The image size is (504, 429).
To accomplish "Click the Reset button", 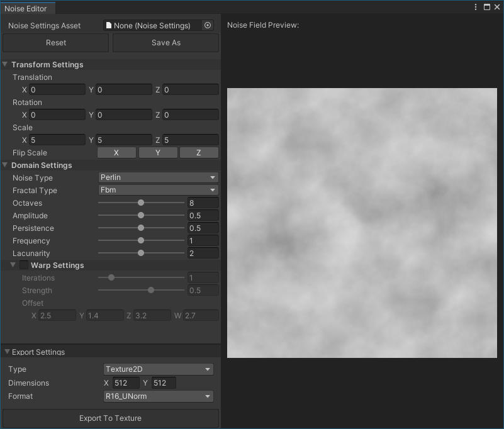I will pos(56,43).
